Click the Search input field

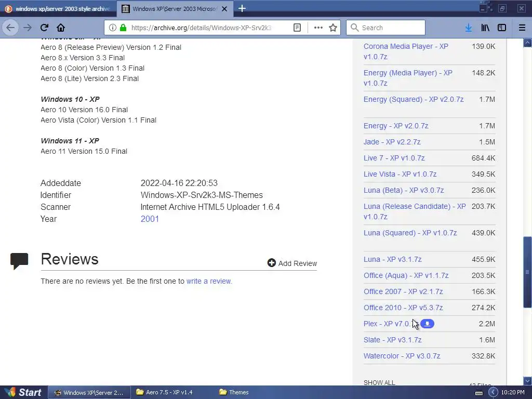pyautogui.click(x=386, y=28)
